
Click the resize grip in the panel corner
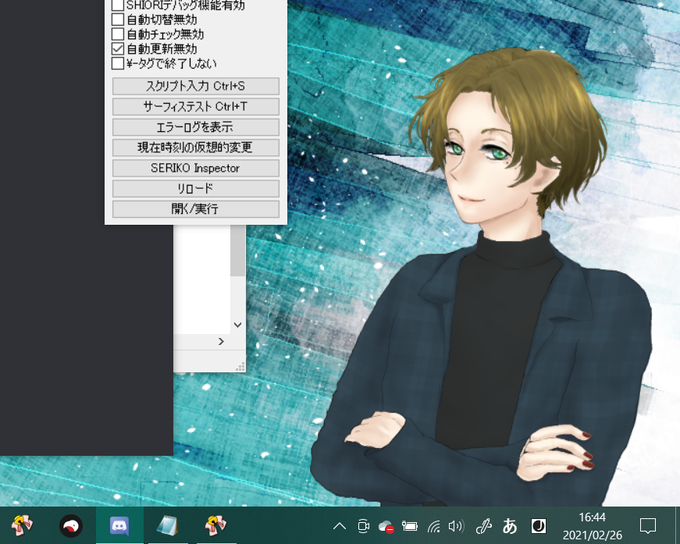[240, 367]
